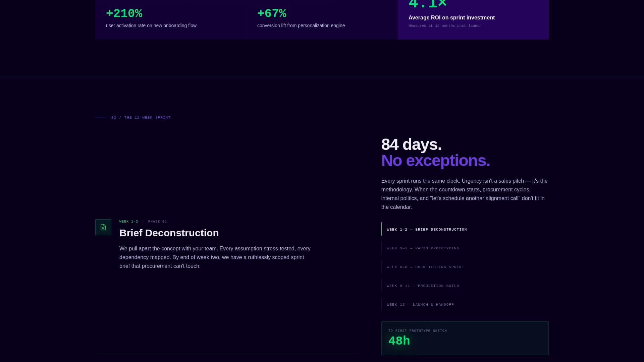This screenshot has width=644, height=362.
Task: Click the conversion lift from personalization engine text
Action: (x=301, y=25)
